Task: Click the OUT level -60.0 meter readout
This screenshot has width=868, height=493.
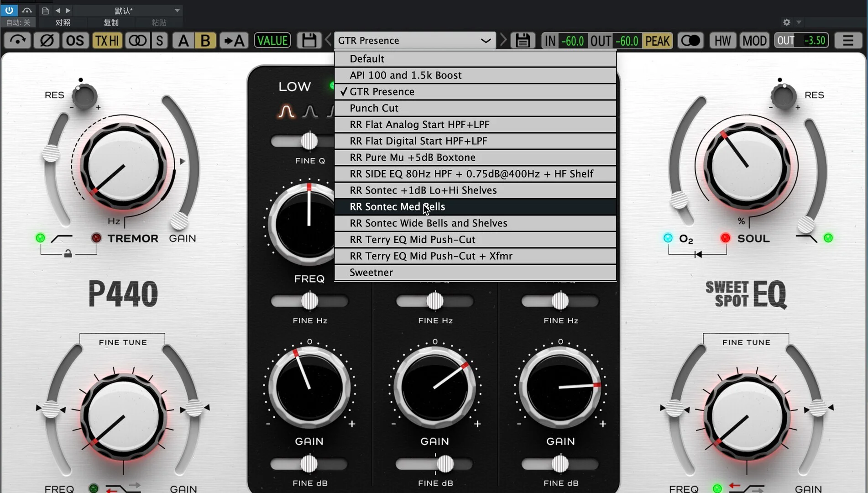Action: pyautogui.click(x=627, y=41)
